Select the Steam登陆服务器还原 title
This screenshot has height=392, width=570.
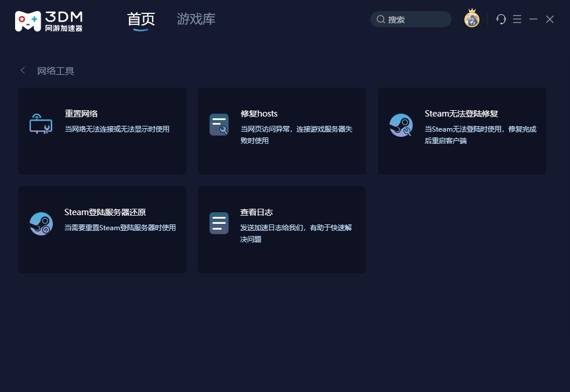tap(105, 212)
